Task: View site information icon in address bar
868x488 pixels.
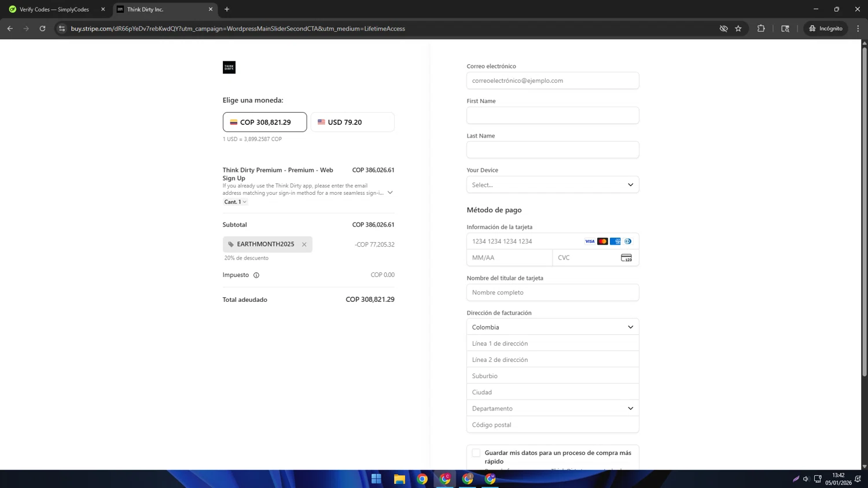Action: (x=62, y=28)
